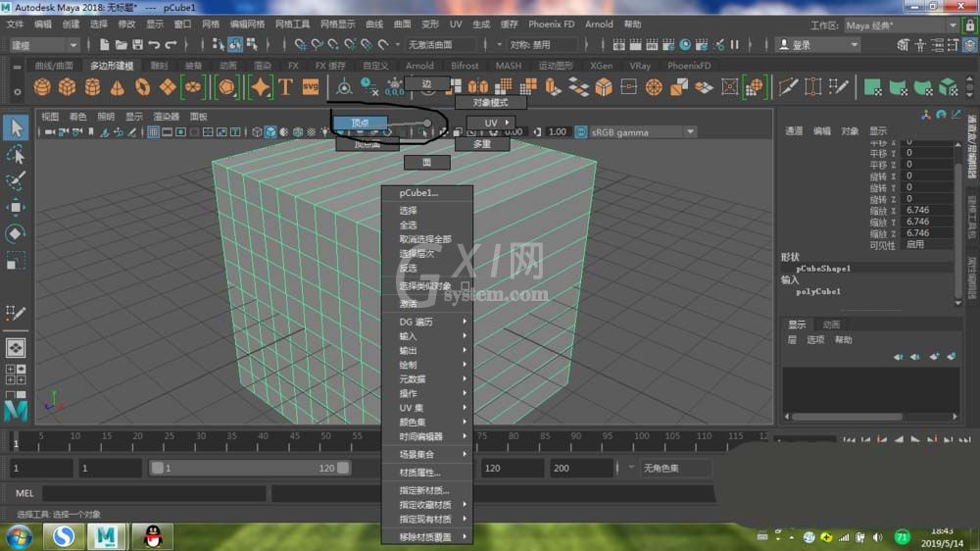
Task: Click the Undo arrow icon
Action: (154, 44)
